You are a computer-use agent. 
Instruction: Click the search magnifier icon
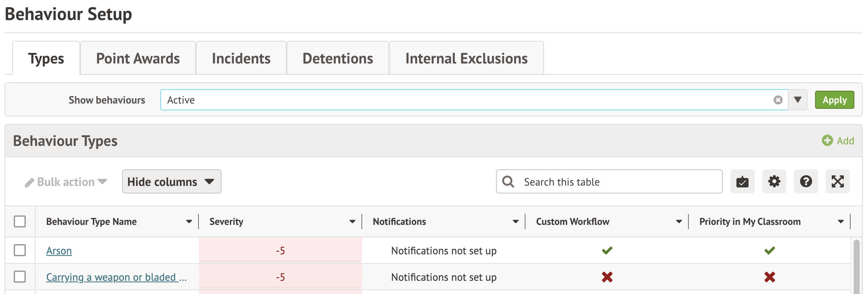[x=508, y=182]
